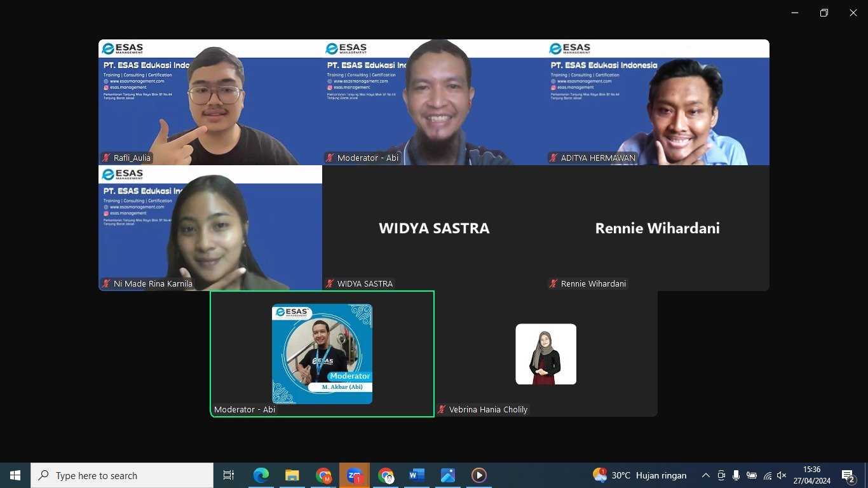Image resolution: width=868 pixels, height=488 pixels.
Task: Click the Vebrina Hania Cholily name label
Action: (488, 410)
